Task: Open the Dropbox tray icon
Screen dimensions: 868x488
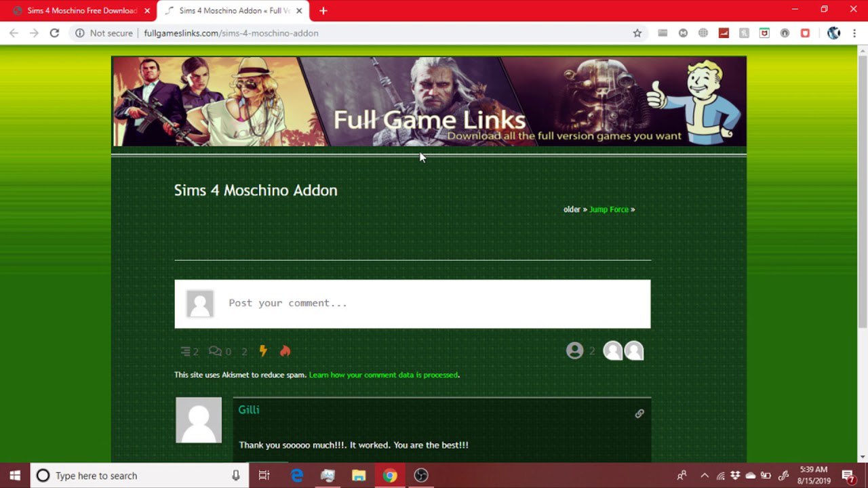Action: tap(735, 475)
